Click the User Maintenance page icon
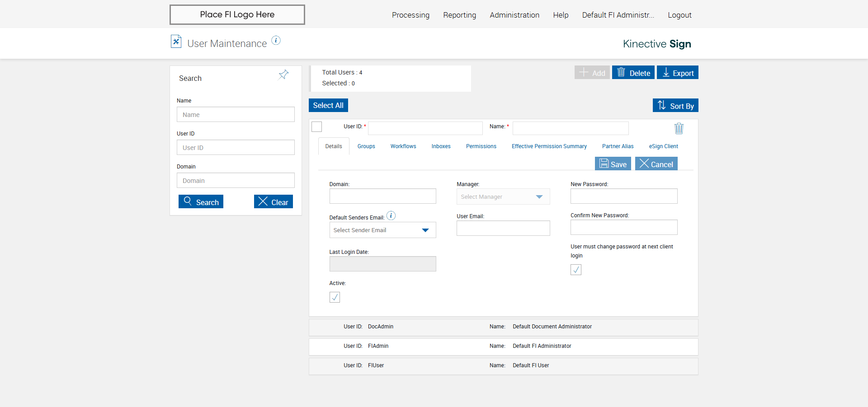 [x=176, y=42]
